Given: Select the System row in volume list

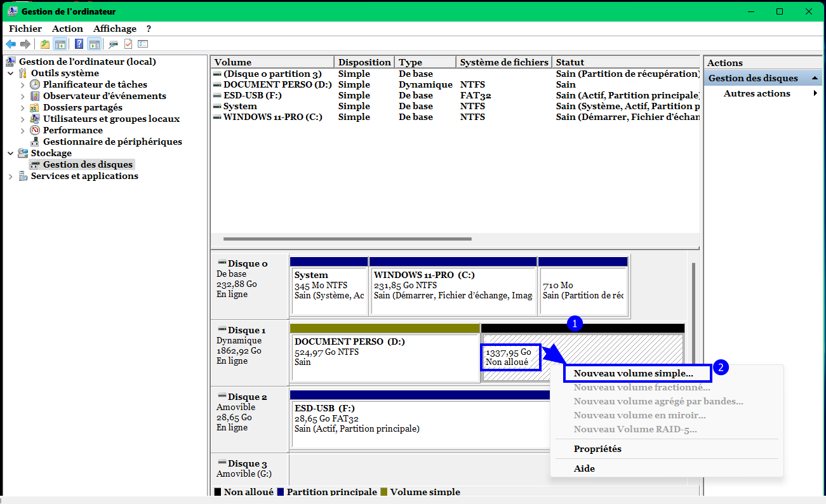Looking at the screenshot, I should (x=455, y=106).
